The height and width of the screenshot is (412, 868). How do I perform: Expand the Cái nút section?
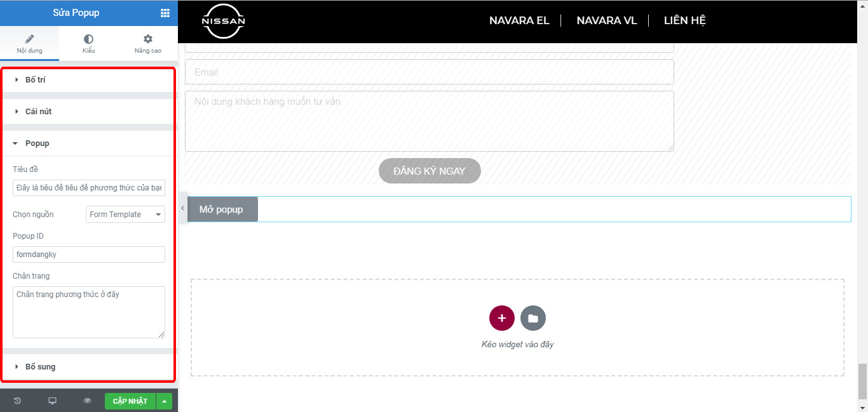[38, 112]
